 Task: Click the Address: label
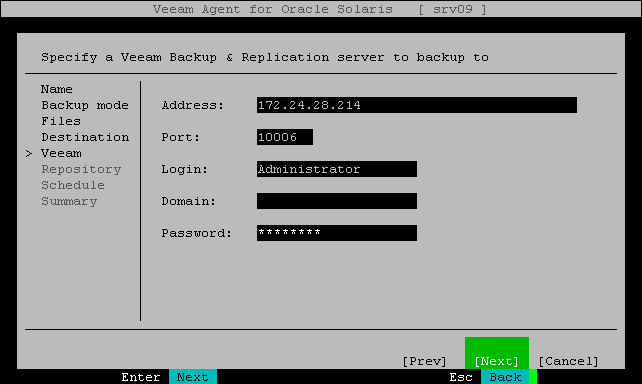pos(193,105)
